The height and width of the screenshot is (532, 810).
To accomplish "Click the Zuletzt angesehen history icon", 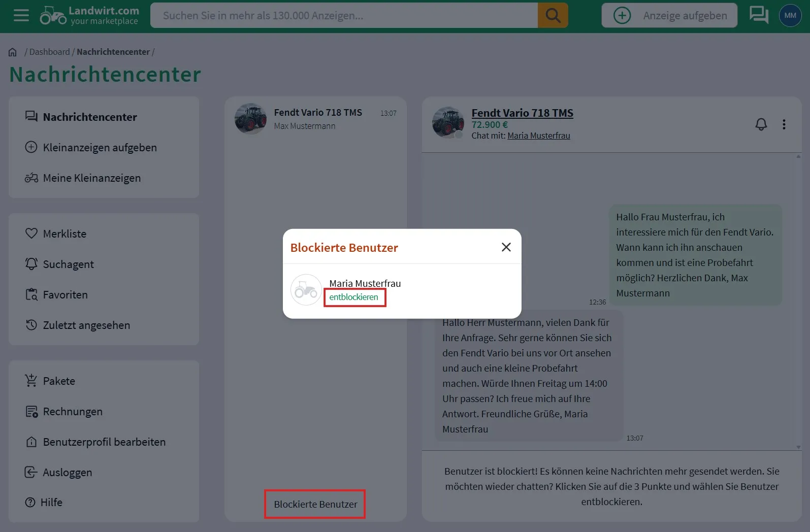I will point(31,325).
